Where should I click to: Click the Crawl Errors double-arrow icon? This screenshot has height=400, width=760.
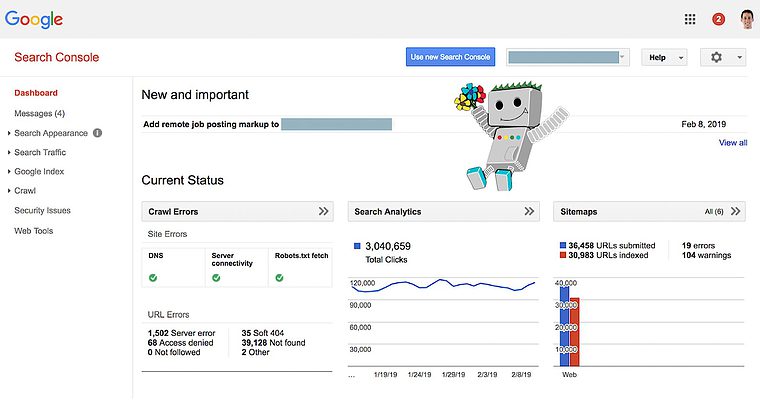pos(323,211)
